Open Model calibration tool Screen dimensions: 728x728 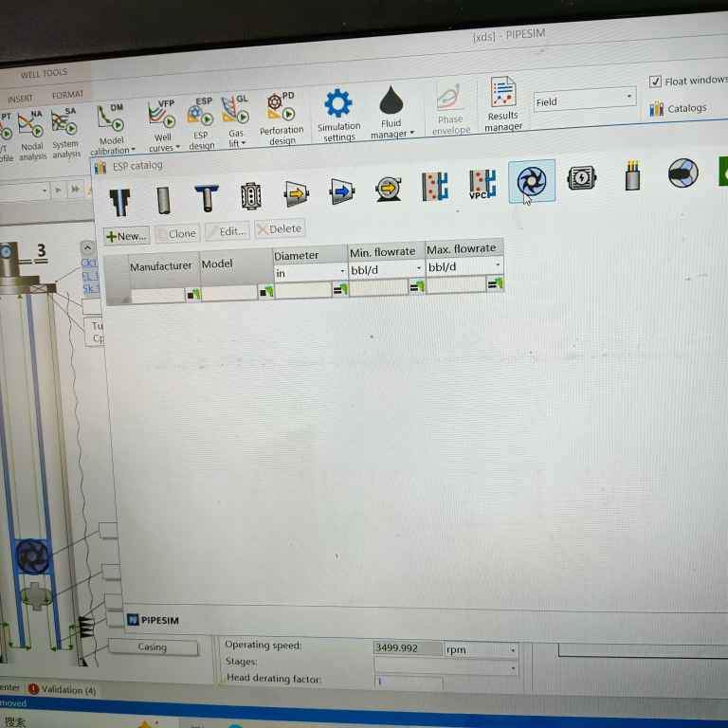112,129
